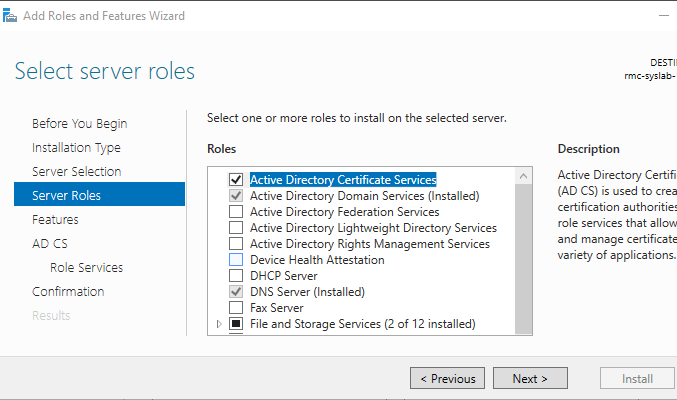Click the Active Directory Domain Services (Installed) checkbox
The height and width of the screenshot is (400, 677).
coord(236,196)
